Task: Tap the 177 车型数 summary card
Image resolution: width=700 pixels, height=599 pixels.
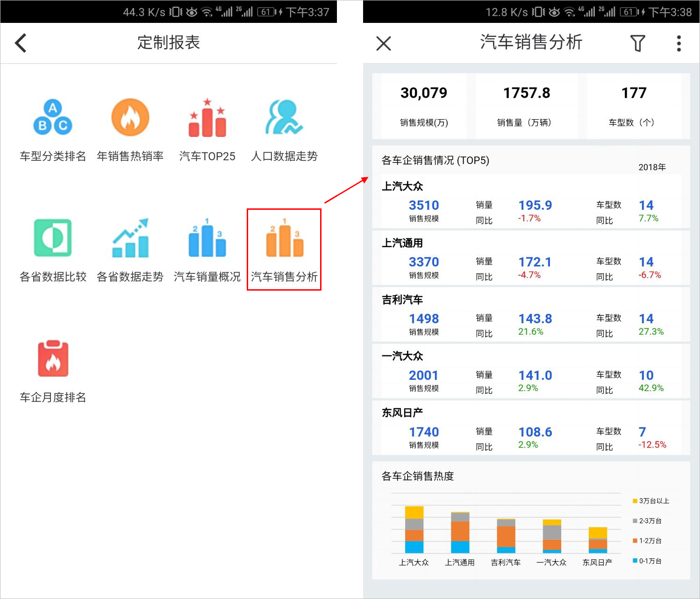Action: point(634,106)
